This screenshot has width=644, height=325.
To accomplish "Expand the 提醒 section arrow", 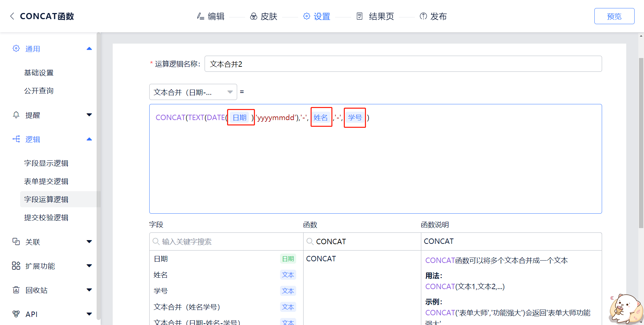I will click(x=89, y=115).
